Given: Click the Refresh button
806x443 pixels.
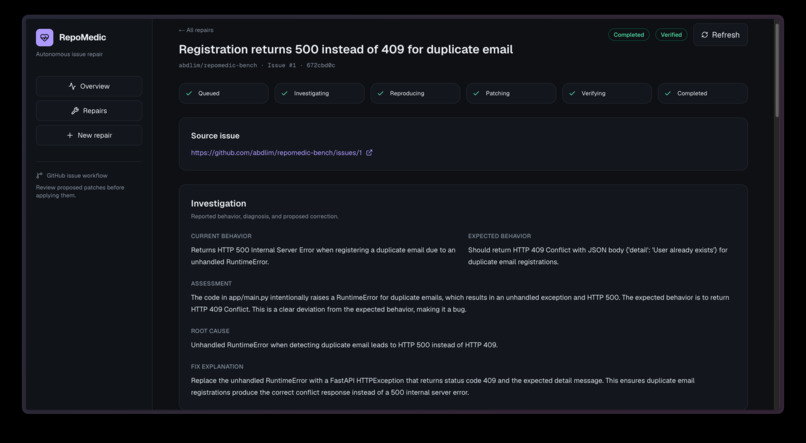Looking at the screenshot, I should point(720,35).
